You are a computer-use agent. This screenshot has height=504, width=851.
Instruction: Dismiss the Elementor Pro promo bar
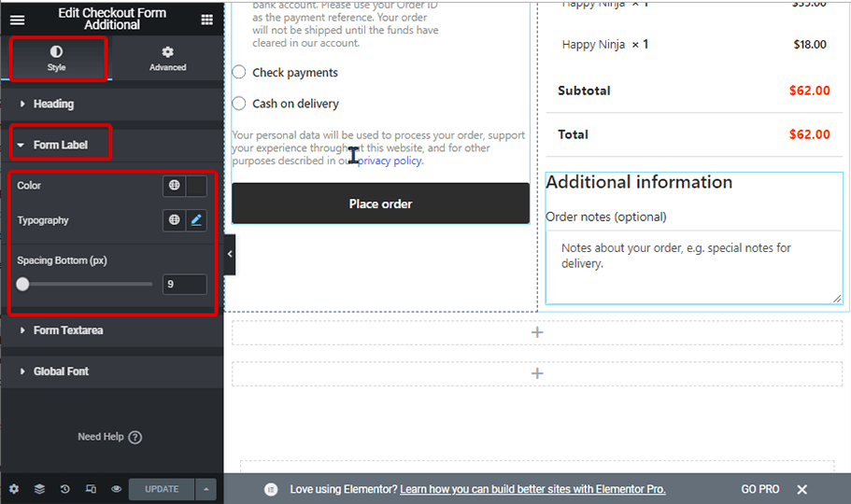pos(802,489)
